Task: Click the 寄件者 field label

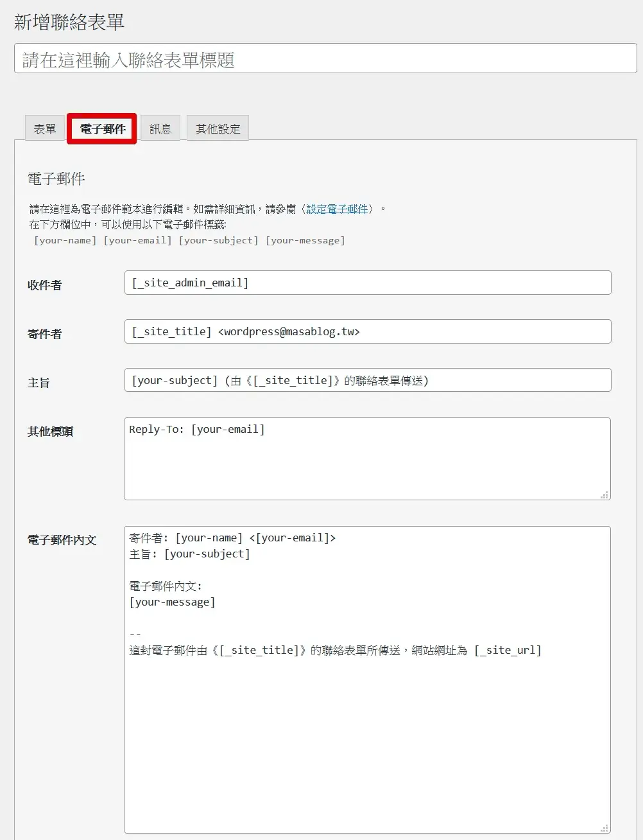Action: 45,334
